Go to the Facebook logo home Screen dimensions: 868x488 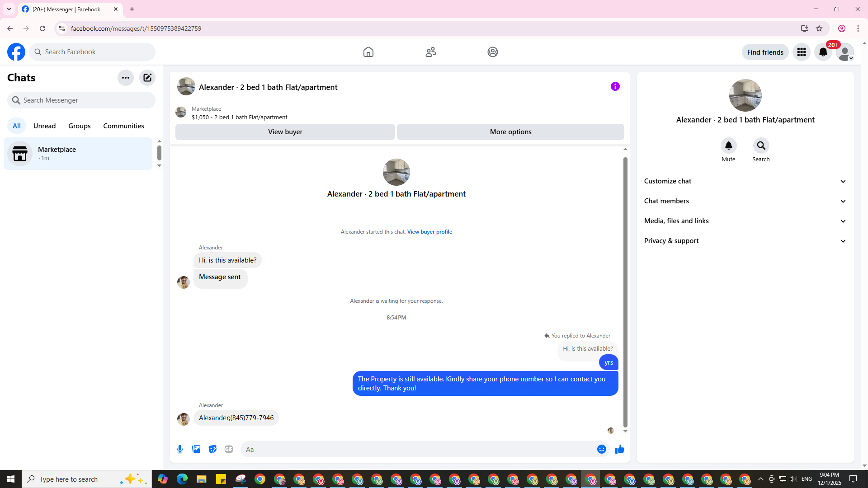click(16, 52)
